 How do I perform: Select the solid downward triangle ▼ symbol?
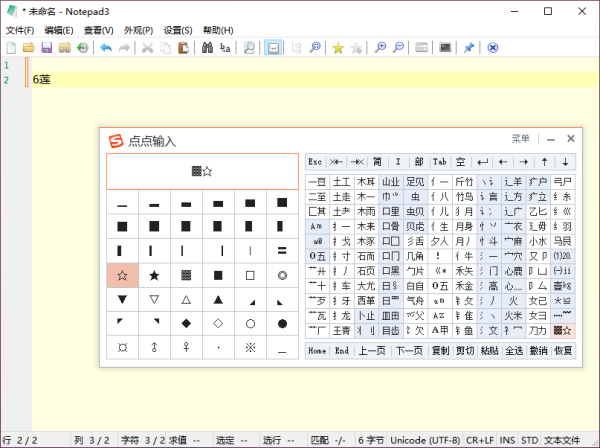[x=122, y=299]
